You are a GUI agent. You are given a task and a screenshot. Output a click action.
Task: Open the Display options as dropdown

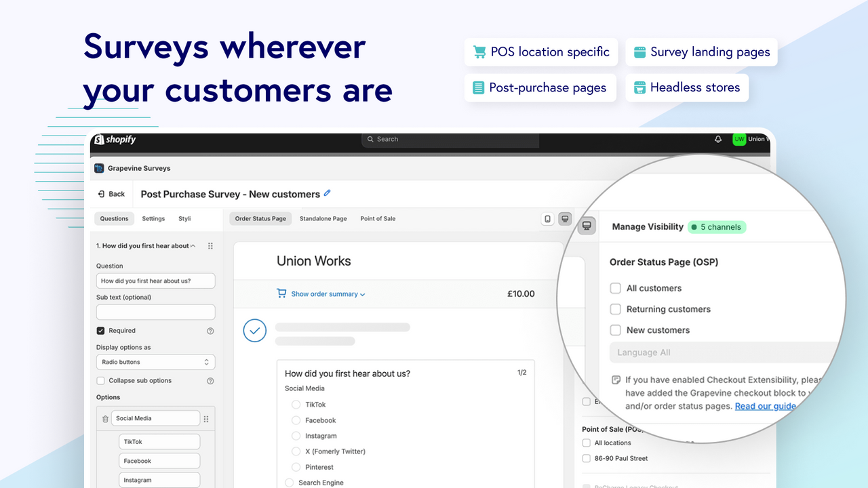(x=155, y=361)
